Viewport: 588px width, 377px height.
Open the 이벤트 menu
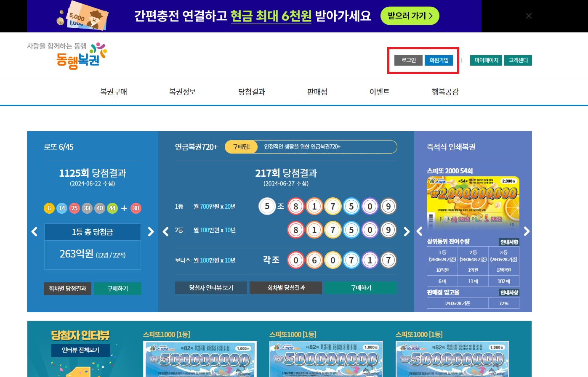[x=380, y=92]
